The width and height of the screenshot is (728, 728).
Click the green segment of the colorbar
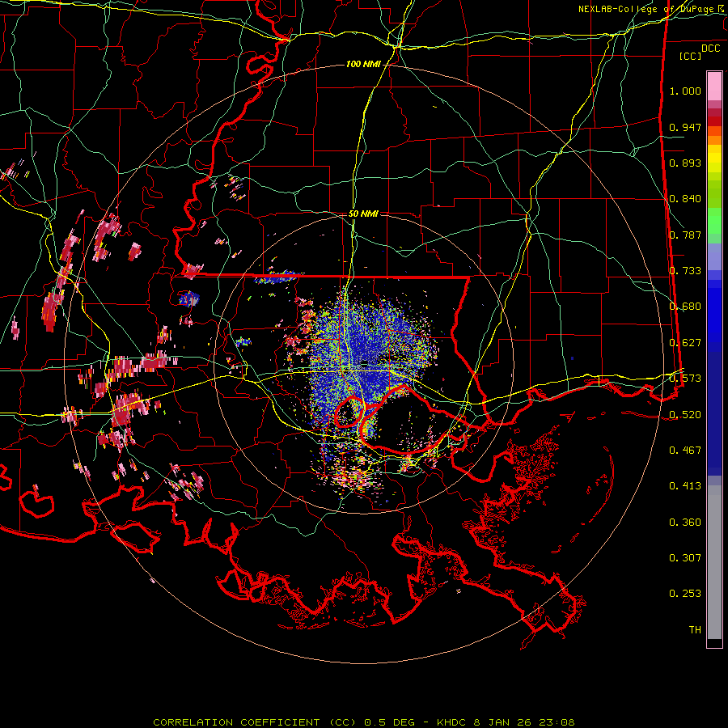(x=714, y=221)
